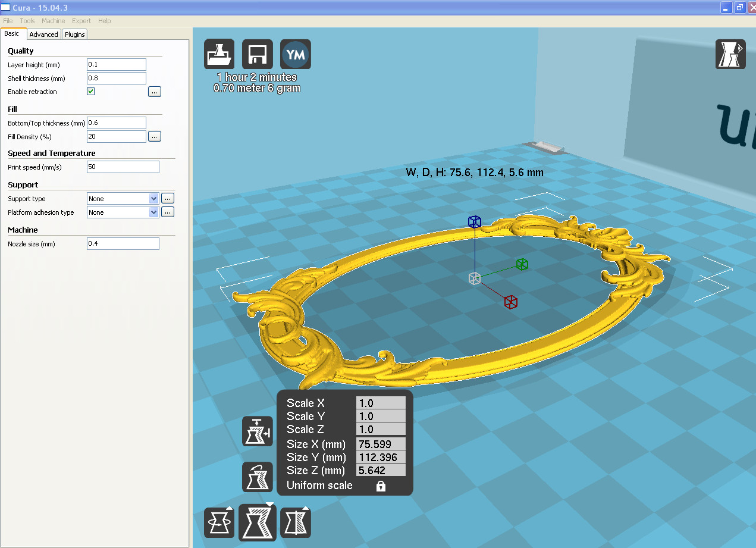756x548 pixels.
Task: Open Platform adhesion ellipsis settings button
Action: (x=168, y=212)
